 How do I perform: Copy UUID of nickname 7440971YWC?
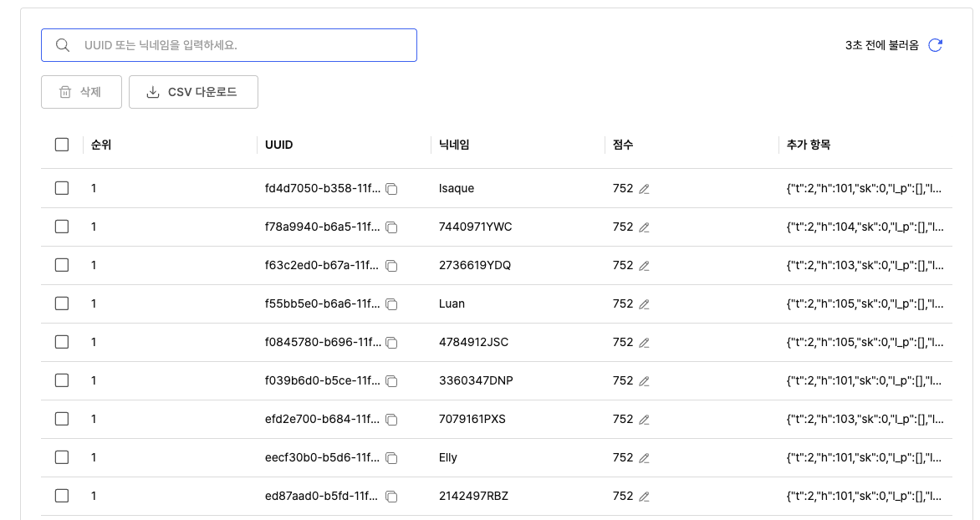point(391,227)
